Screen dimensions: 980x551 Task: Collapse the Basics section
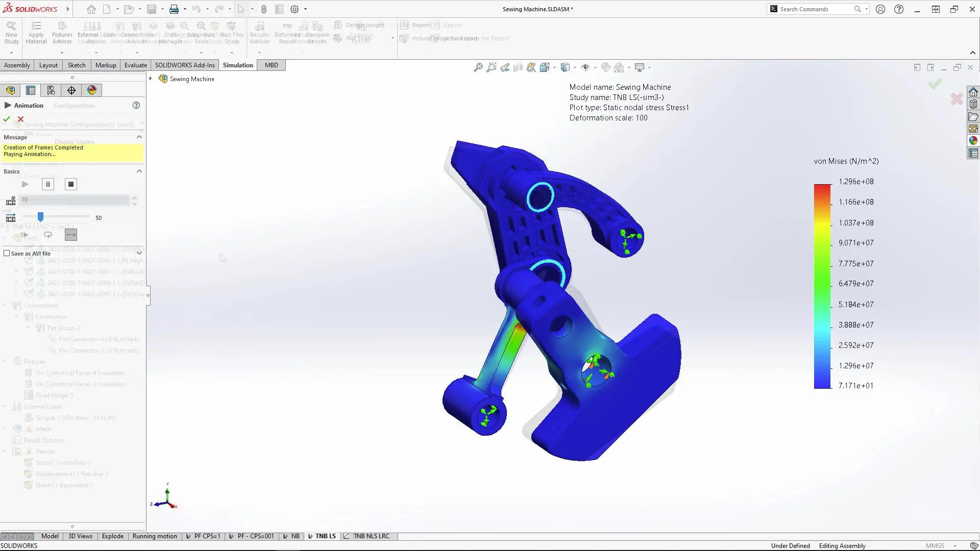139,171
